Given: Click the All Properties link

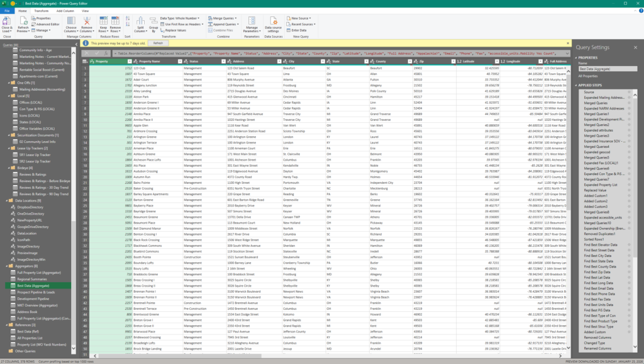Looking at the screenshot, I should [x=589, y=76].
